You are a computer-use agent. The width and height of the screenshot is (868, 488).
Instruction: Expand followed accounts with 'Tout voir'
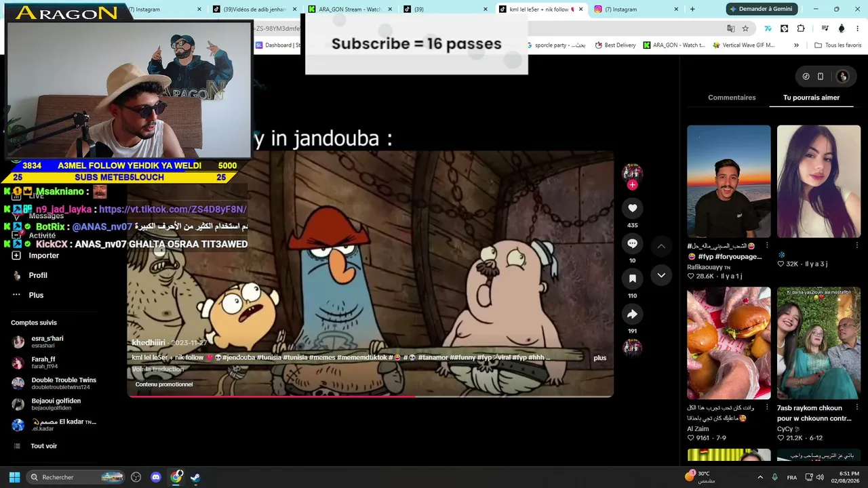pos(43,446)
